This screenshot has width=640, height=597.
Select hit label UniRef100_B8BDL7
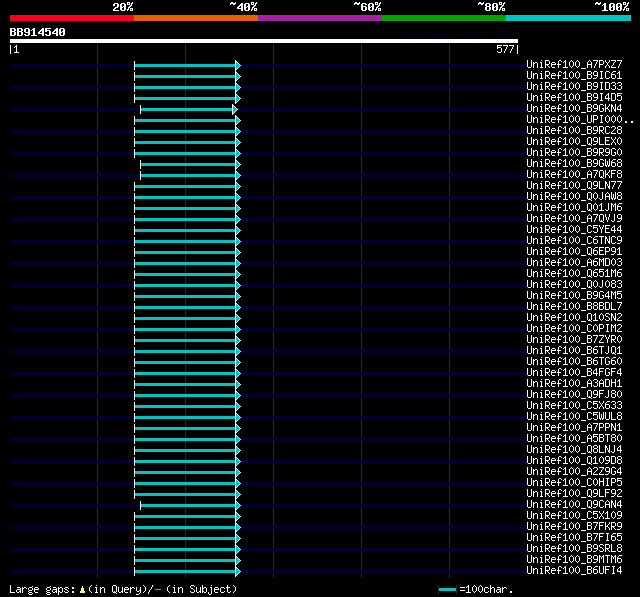pos(574,307)
